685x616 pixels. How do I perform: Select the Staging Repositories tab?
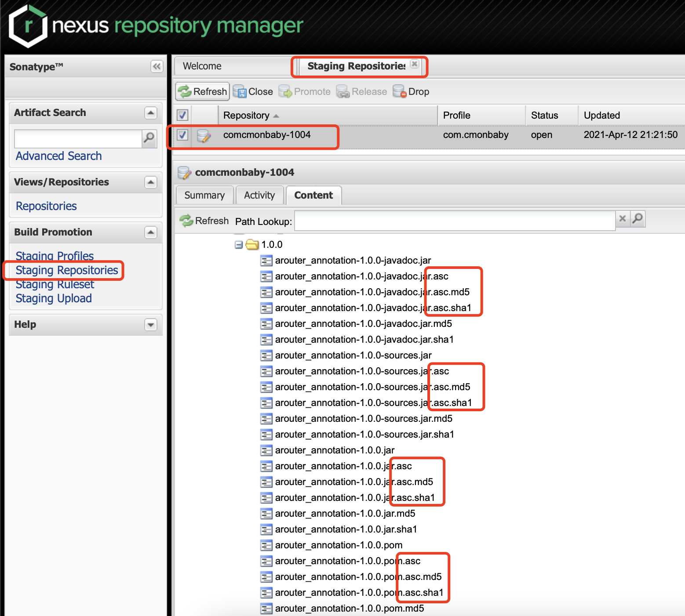click(x=356, y=66)
